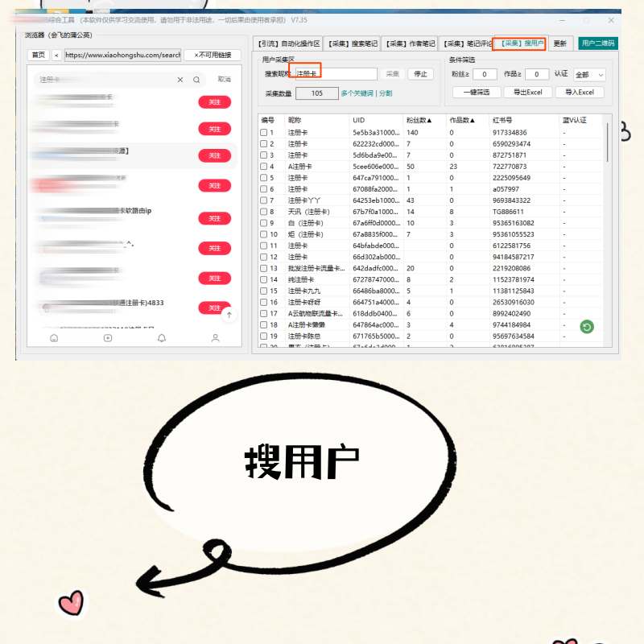Click the browser back arrow button
This screenshot has width=644, height=644.
click(56, 55)
